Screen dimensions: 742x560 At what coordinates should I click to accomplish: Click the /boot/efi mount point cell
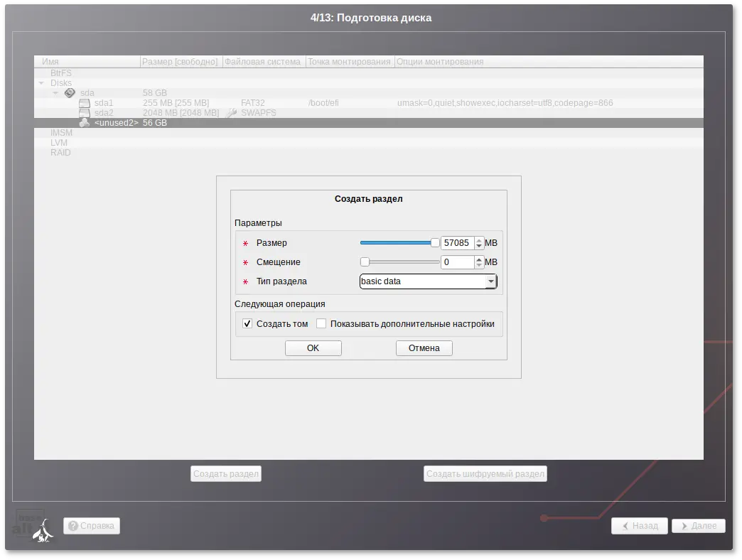[x=323, y=103]
